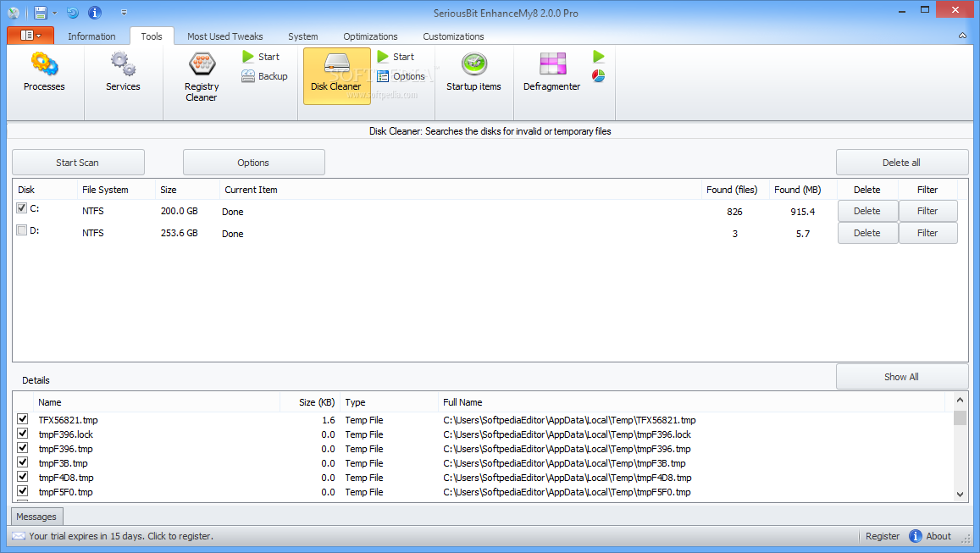The width and height of the screenshot is (980, 553).
Task: Toggle the C: disk checkbox
Action: tap(22, 208)
